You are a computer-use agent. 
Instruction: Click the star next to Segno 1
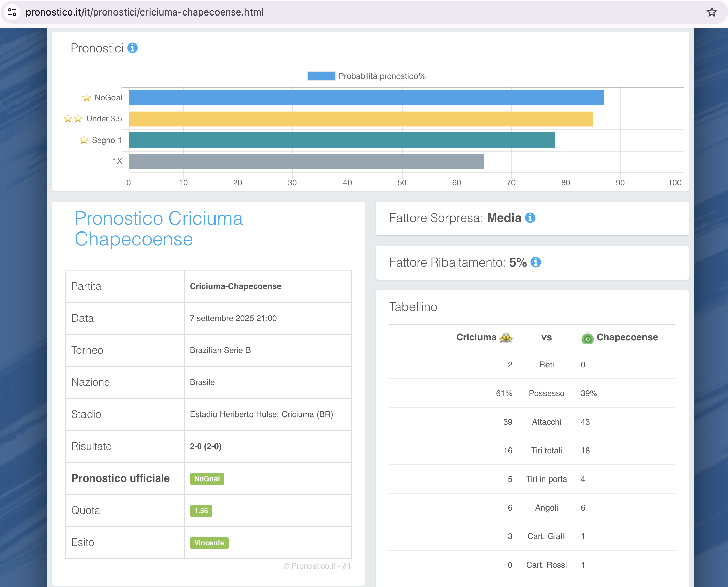click(x=84, y=140)
